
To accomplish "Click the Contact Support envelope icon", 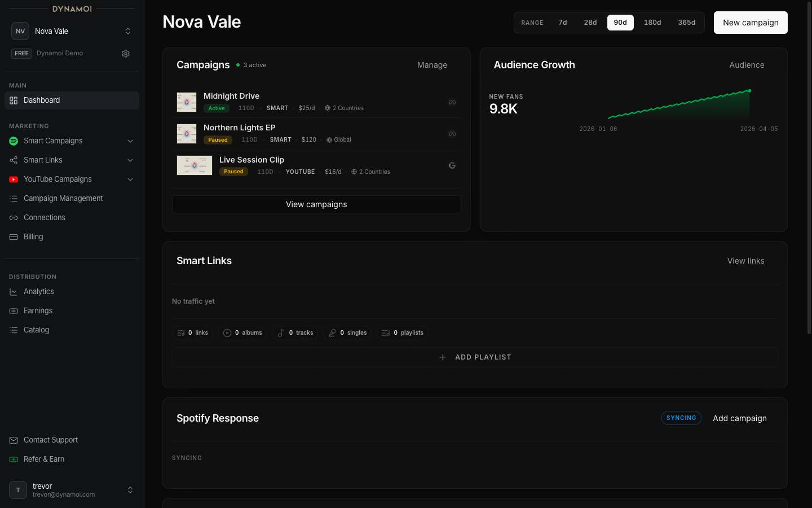I will click(14, 440).
